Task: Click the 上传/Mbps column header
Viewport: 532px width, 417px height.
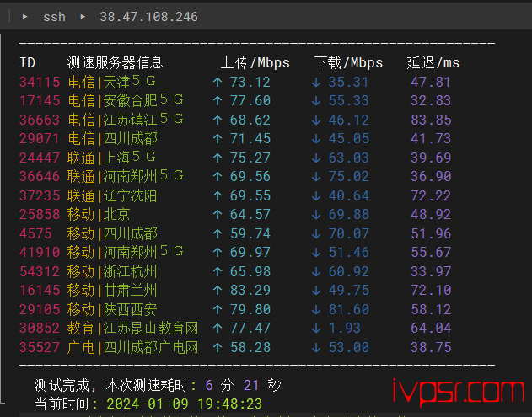Action: 255,62
